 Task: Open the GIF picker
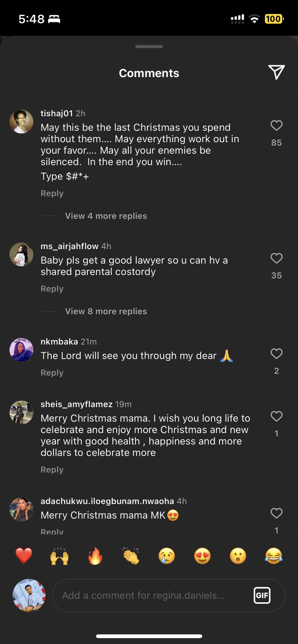pyautogui.click(x=262, y=595)
